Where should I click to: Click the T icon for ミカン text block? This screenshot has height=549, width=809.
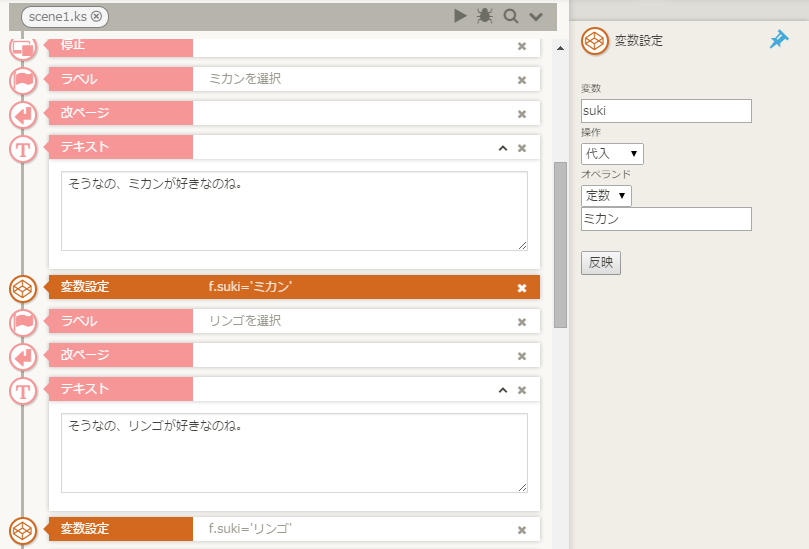coord(23,149)
